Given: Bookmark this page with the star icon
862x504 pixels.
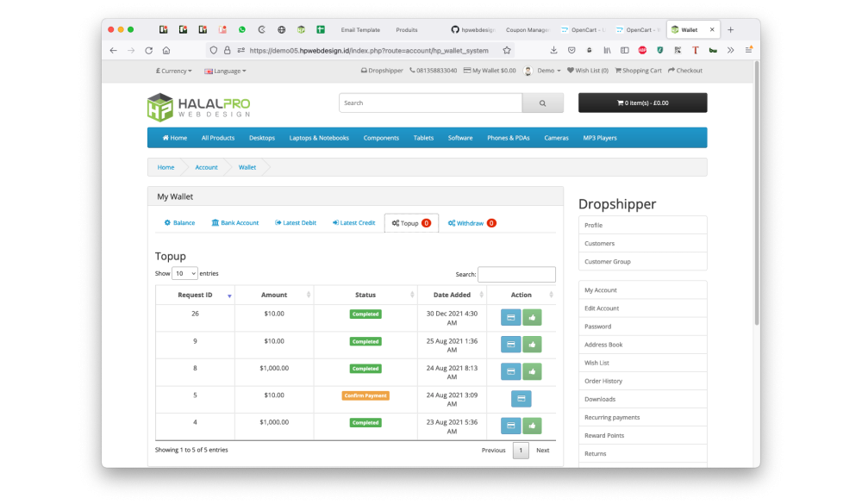Looking at the screenshot, I should [507, 51].
